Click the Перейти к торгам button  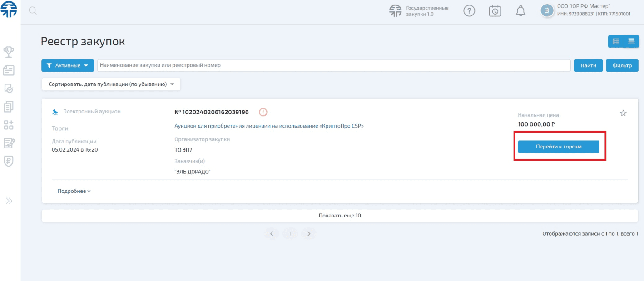pyautogui.click(x=559, y=147)
